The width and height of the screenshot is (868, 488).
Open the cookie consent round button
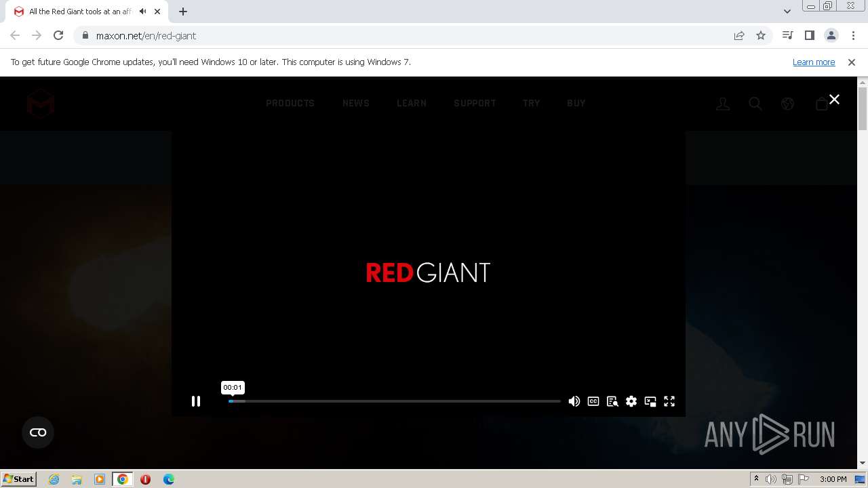(38, 432)
